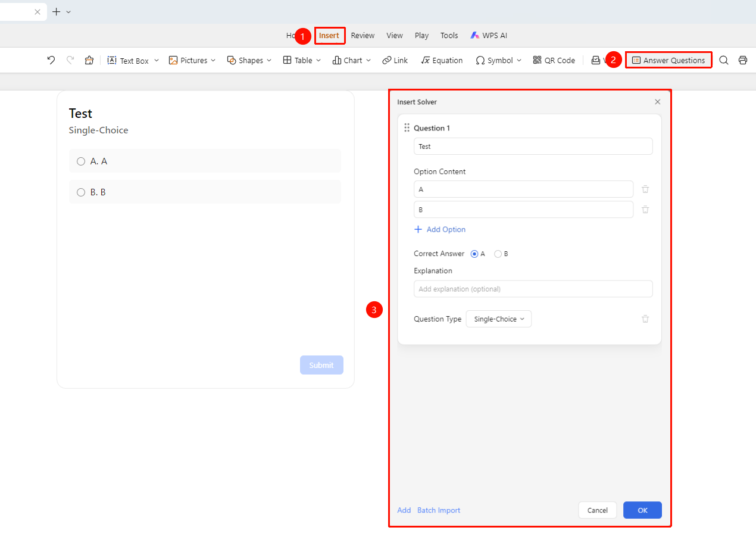
Task: Insert a Chart from toolbar
Action: (352, 60)
